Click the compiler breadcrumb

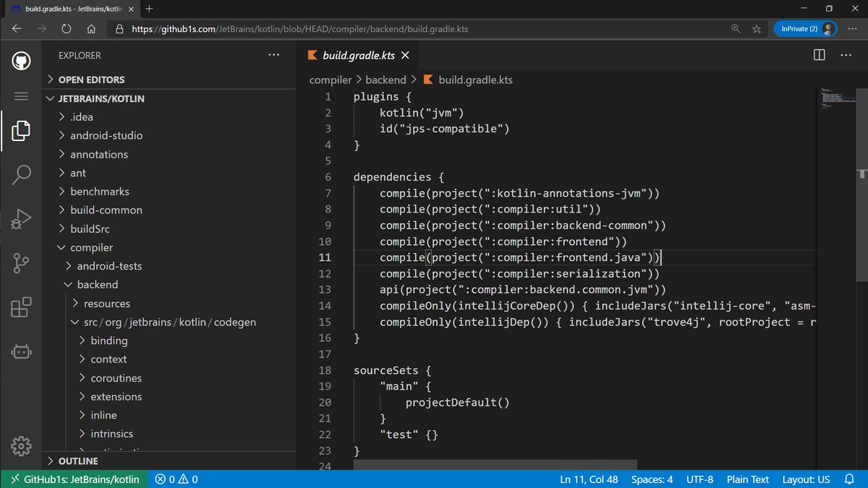[x=331, y=80]
